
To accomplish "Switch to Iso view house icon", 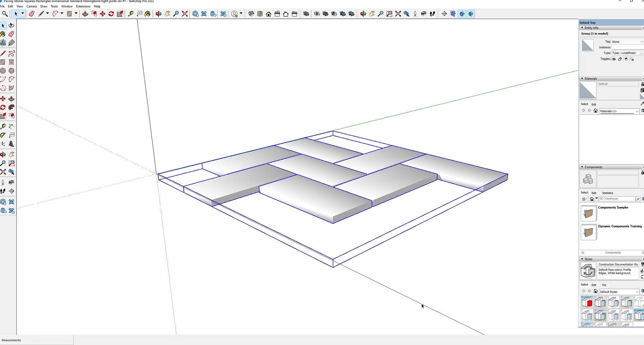I will pyautogui.click(x=251, y=14).
